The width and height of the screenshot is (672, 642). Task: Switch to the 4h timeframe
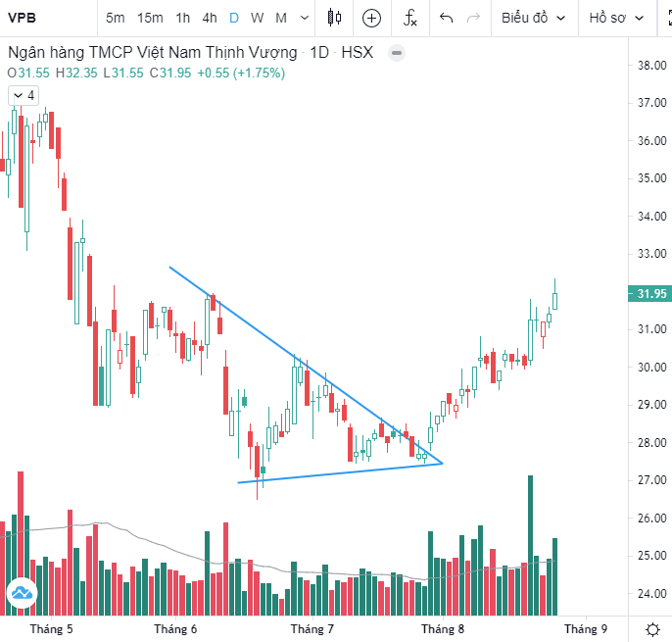click(210, 18)
